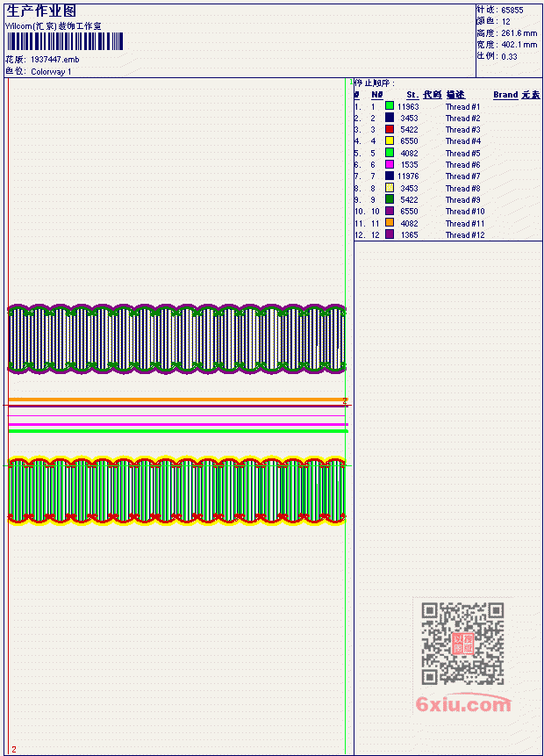Click stitch count 3453 for Thread #8
The width and height of the screenshot is (544, 756).
point(409,189)
